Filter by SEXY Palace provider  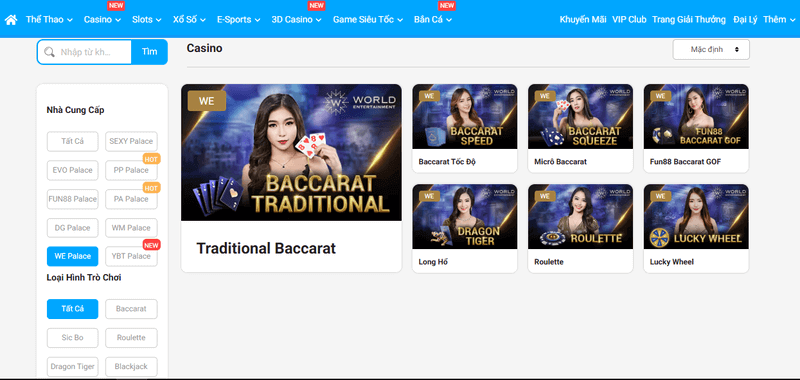click(131, 141)
